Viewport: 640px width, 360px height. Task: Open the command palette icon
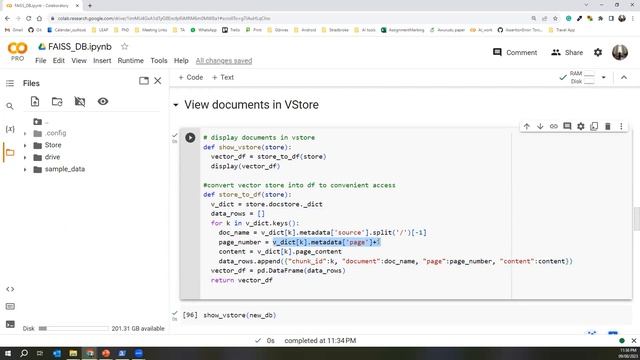(10, 307)
